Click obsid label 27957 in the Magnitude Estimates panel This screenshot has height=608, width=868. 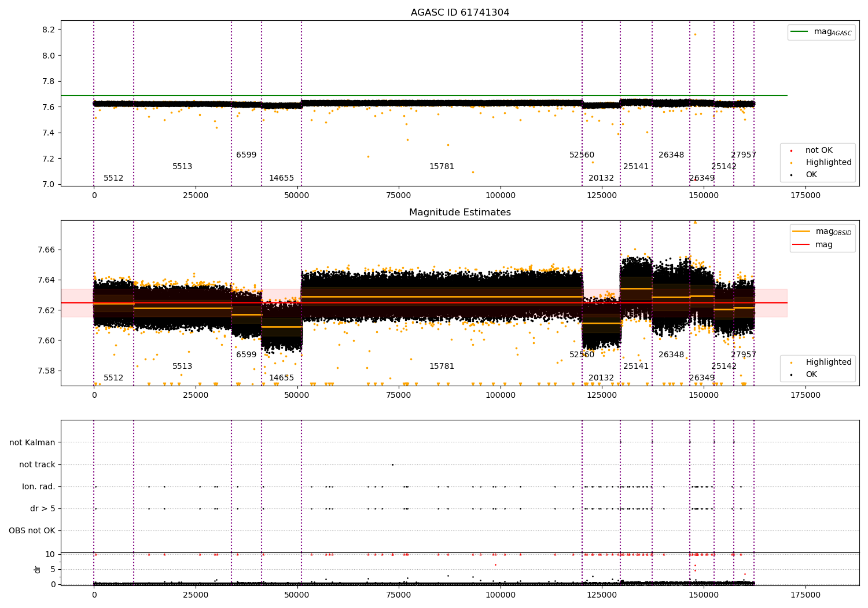744,355
